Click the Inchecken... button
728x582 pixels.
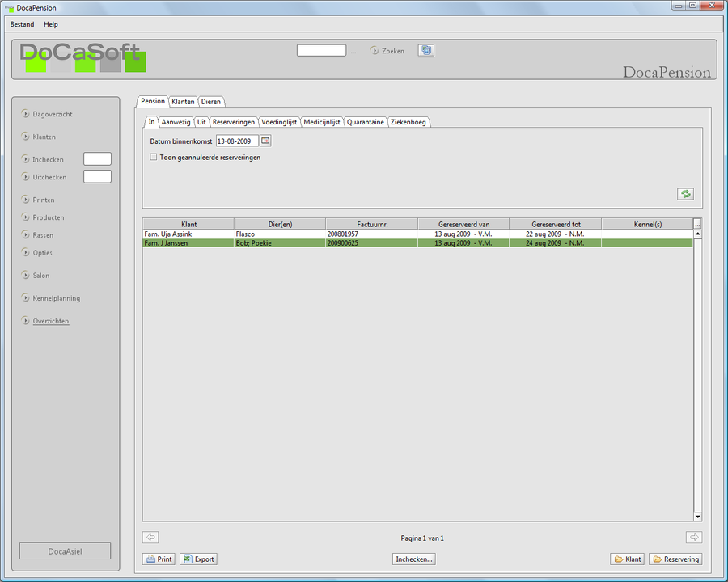click(413, 559)
